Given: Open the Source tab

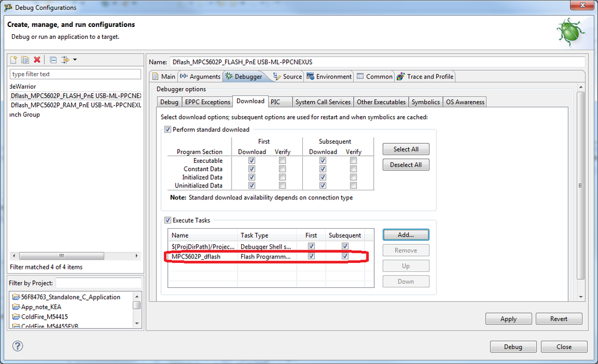Looking at the screenshot, I should [288, 76].
